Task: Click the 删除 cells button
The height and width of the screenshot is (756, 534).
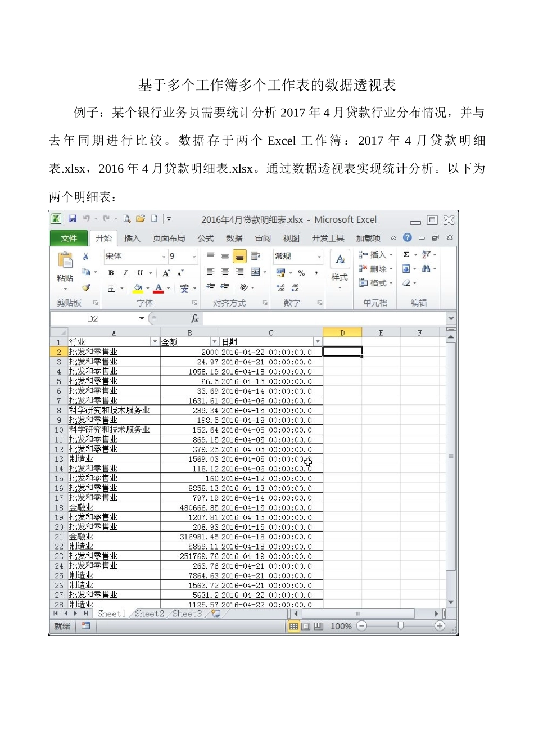Action: coord(375,269)
